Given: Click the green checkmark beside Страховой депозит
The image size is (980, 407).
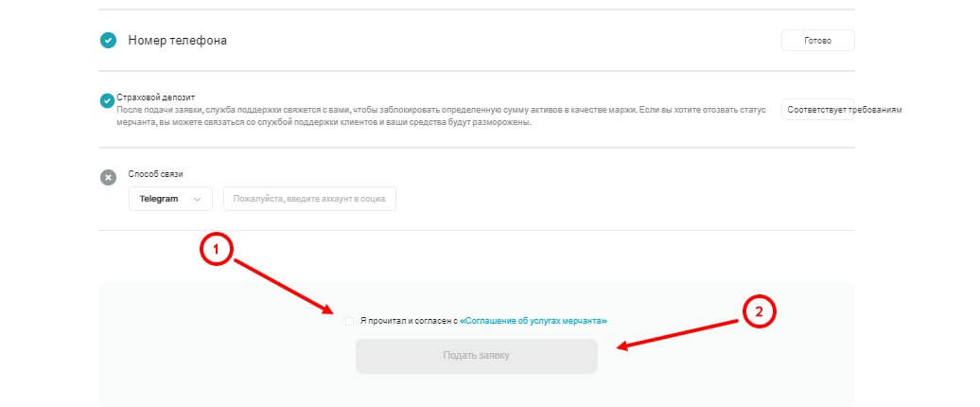Looking at the screenshot, I should [x=107, y=100].
